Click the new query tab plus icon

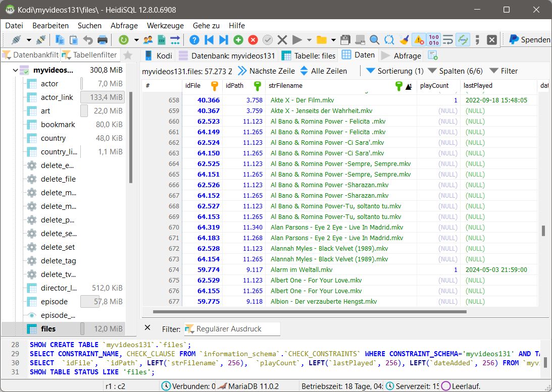click(433, 55)
